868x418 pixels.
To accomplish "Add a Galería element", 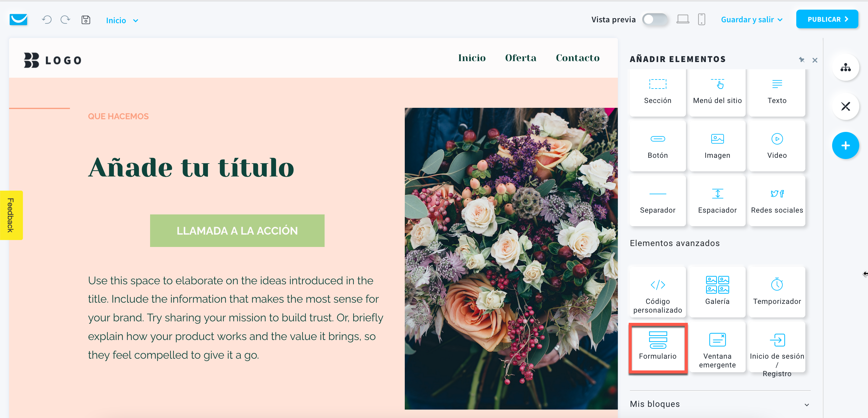I will click(x=717, y=292).
